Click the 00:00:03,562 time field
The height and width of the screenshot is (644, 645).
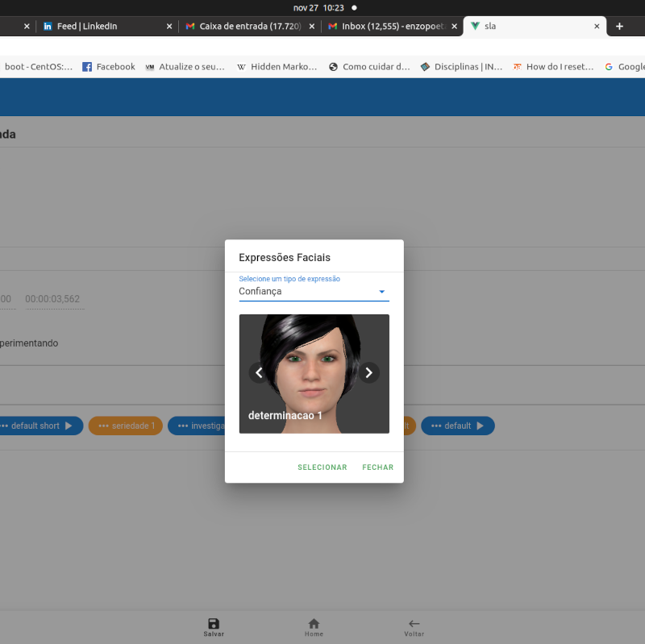tap(53, 299)
